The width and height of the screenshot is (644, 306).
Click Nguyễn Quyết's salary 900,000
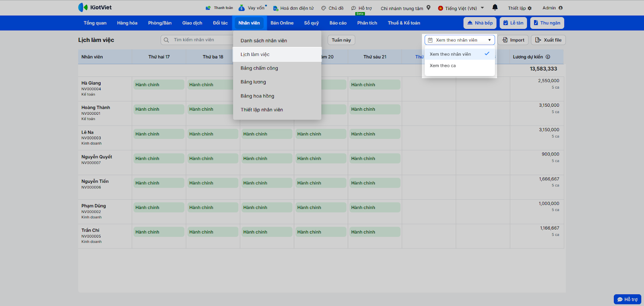(551, 154)
